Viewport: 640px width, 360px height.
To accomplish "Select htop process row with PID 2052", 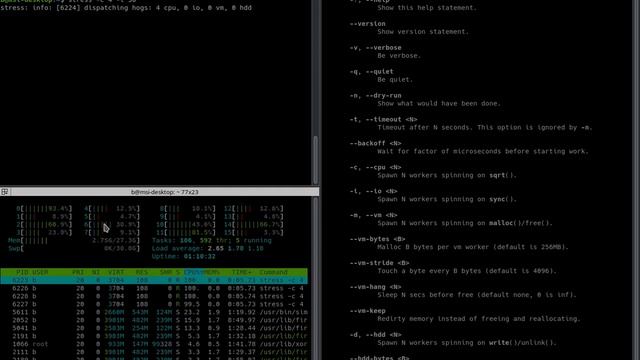I will click(154, 320).
